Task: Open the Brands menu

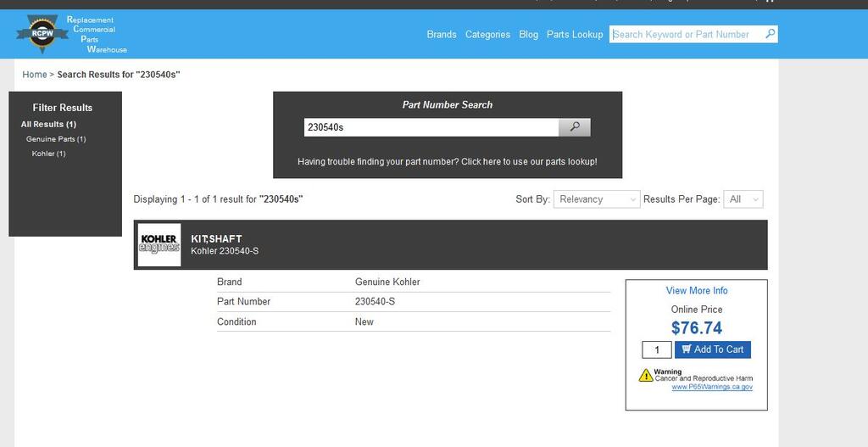Action: (442, 34)
